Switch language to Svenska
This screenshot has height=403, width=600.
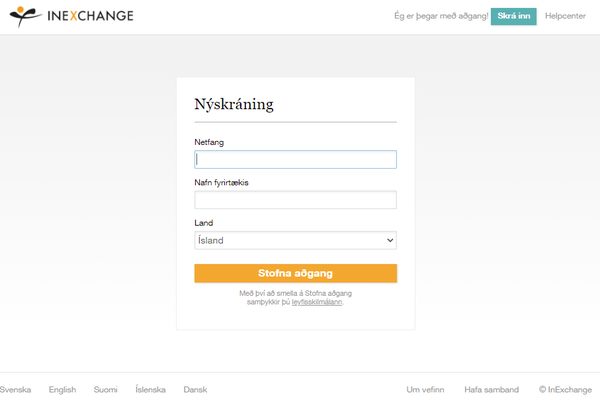click(x=15, y=389)
